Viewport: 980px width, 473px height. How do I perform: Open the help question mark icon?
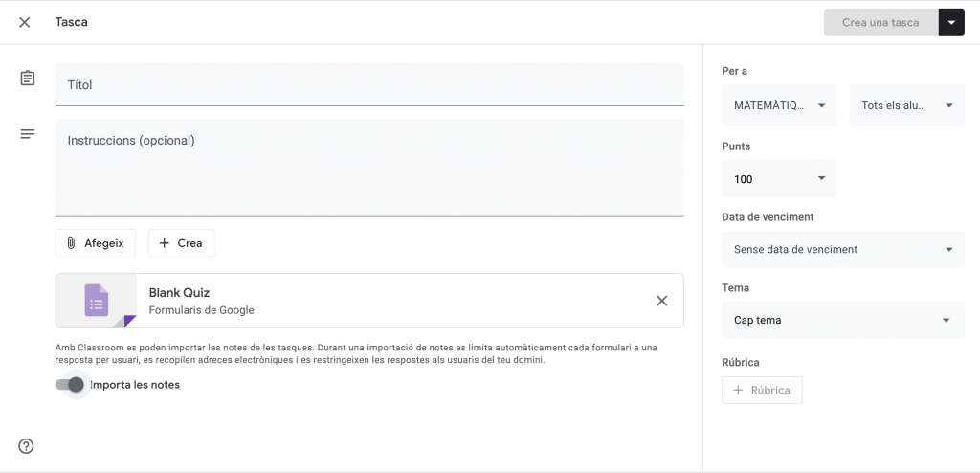coord(26,445)
